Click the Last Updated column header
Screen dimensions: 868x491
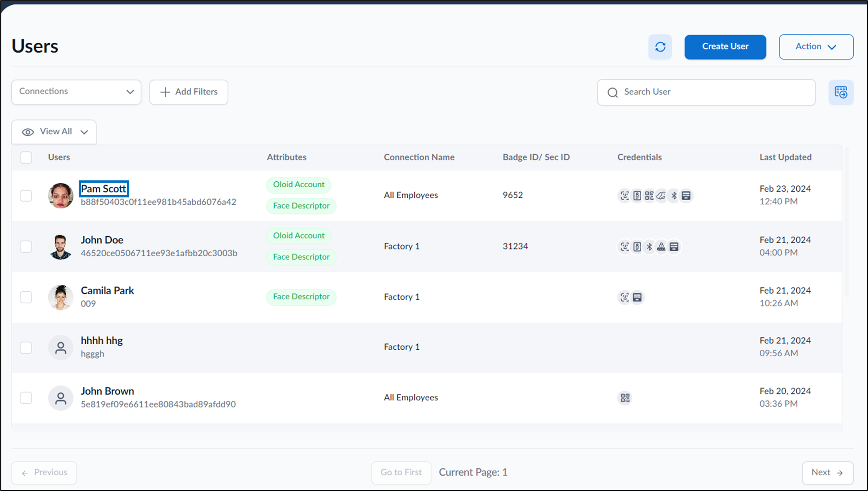pyautogui.click(x=785, y=157)
